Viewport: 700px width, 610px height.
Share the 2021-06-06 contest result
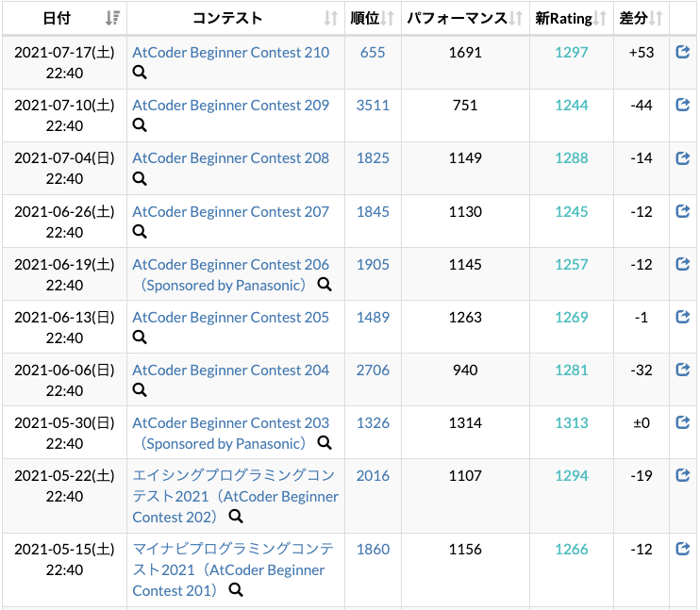(683, 370)
